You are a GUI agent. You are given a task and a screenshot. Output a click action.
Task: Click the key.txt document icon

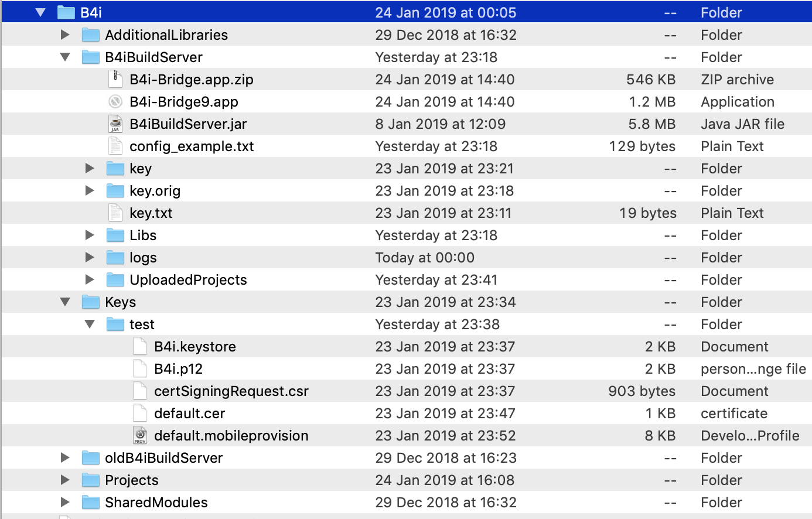115,213
